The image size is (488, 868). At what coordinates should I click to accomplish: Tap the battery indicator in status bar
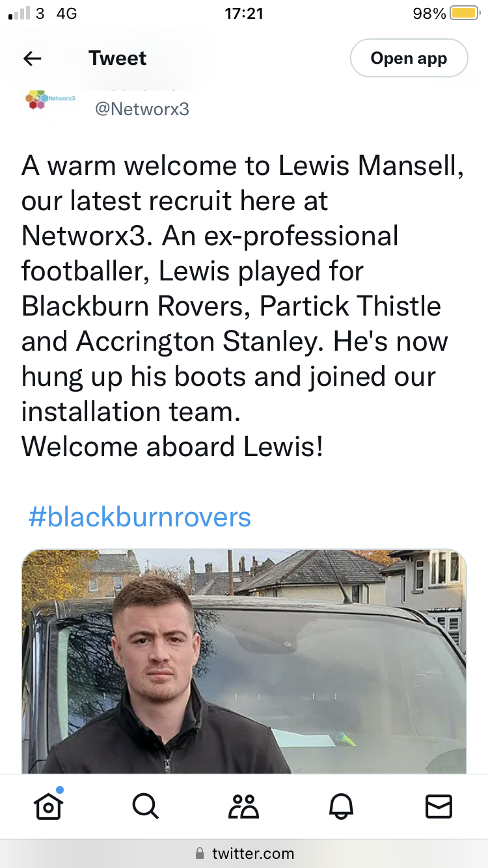point(465,13)
